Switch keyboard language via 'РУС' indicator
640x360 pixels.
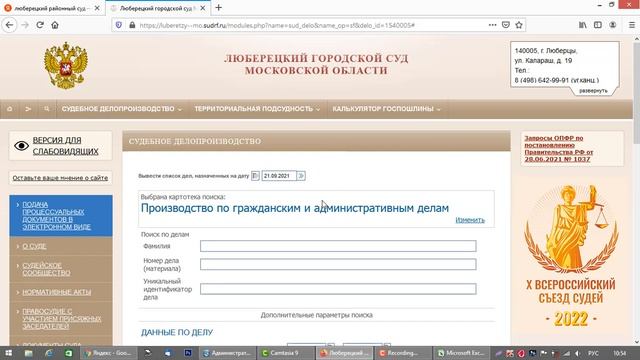[593, 353]
